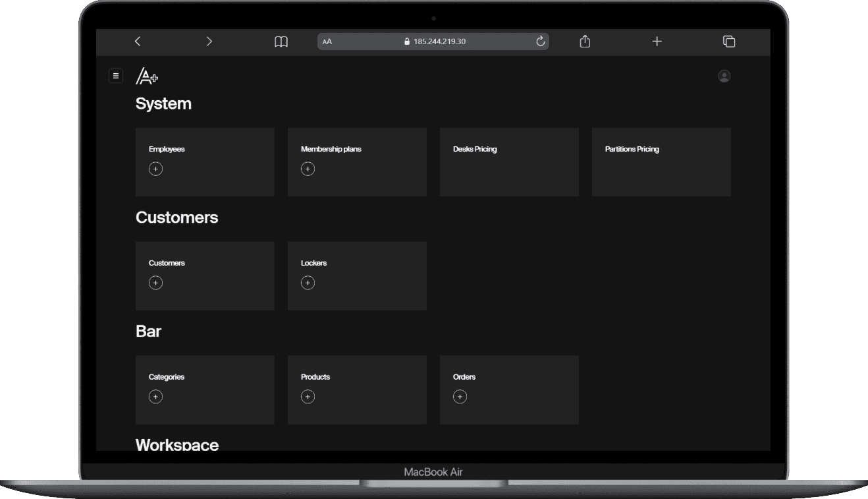This screenshot has width=868, height=499.
Task: Add a new order with plus icon
Action: click(460, 397)
